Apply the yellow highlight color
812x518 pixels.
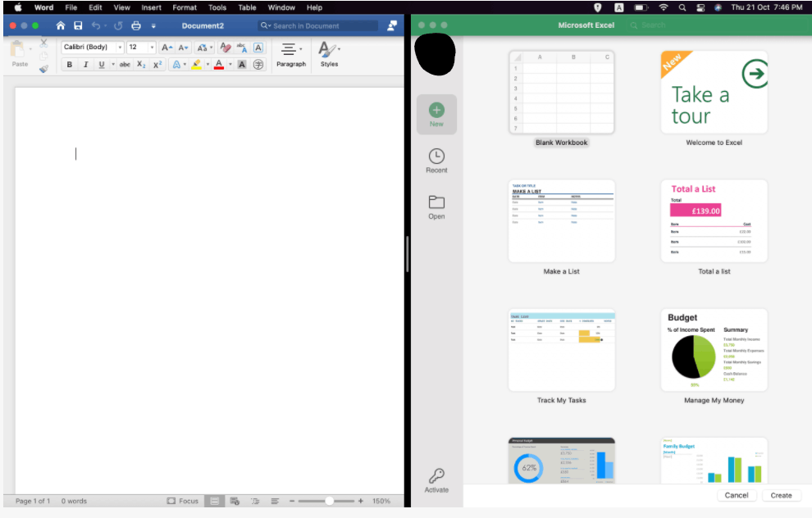(x=196, y=65)
